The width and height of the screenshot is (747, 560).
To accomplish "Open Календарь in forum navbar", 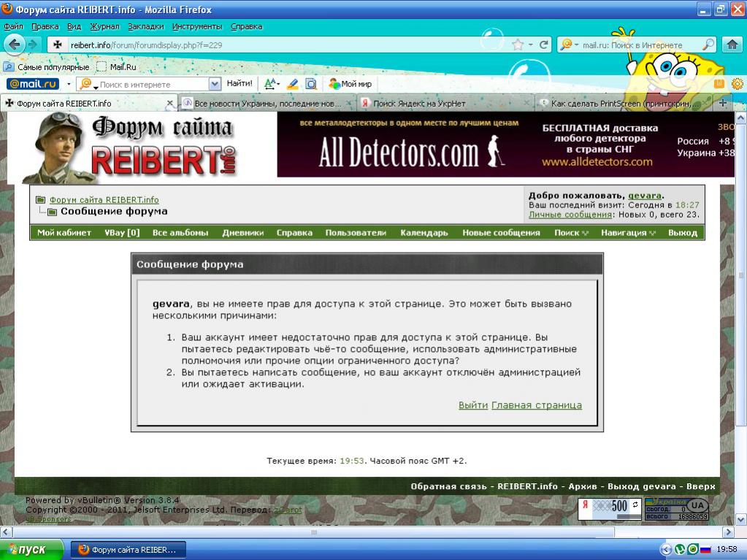I will (424, 232).
